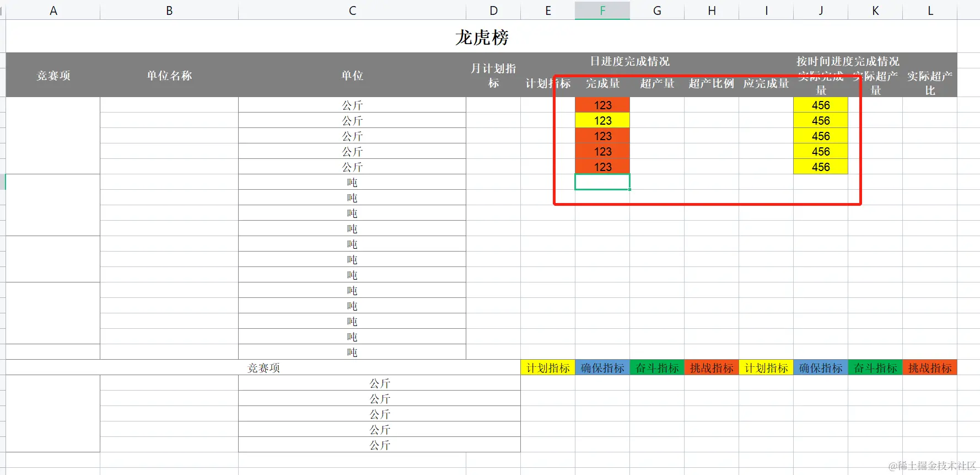
Task: Select the 实际超产量 header cell
Action: pos(875,83)
